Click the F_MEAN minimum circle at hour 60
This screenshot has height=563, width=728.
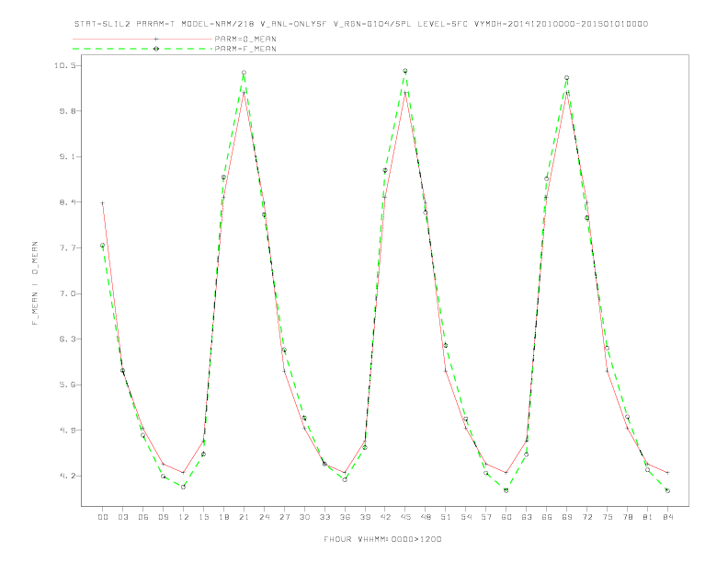coord(506,490)
